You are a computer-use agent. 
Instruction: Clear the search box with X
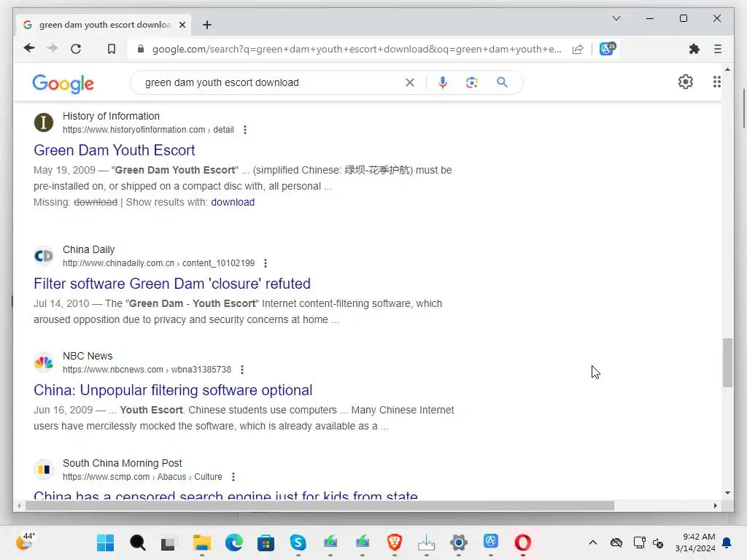pyautogui.click(x=410, y=82)
